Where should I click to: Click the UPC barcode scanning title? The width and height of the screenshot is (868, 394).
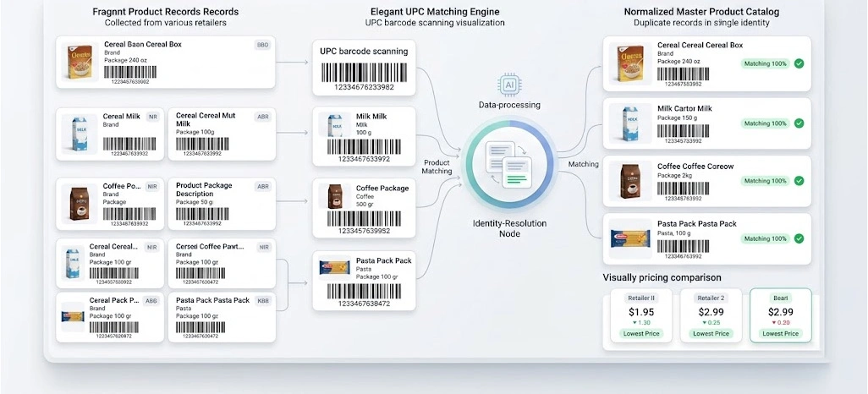click(x=364, y=52)
